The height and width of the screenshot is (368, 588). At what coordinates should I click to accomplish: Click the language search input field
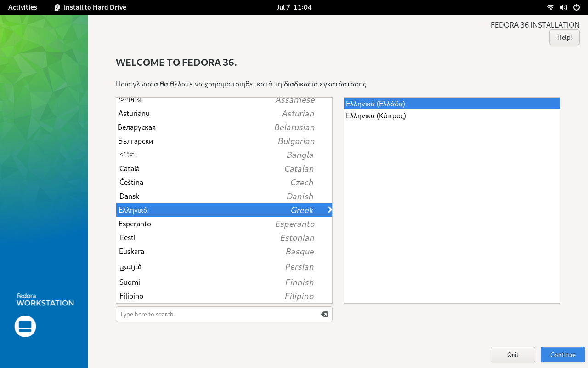click(207, 314)
